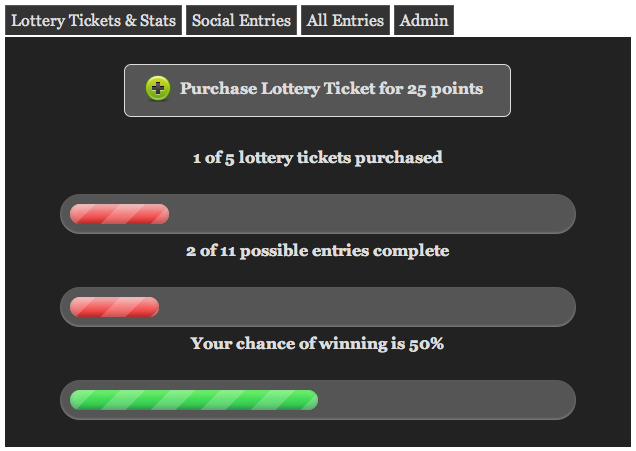Go to the Admin tab
Screen dimensions: 636x451
click(x=424, y=20)
